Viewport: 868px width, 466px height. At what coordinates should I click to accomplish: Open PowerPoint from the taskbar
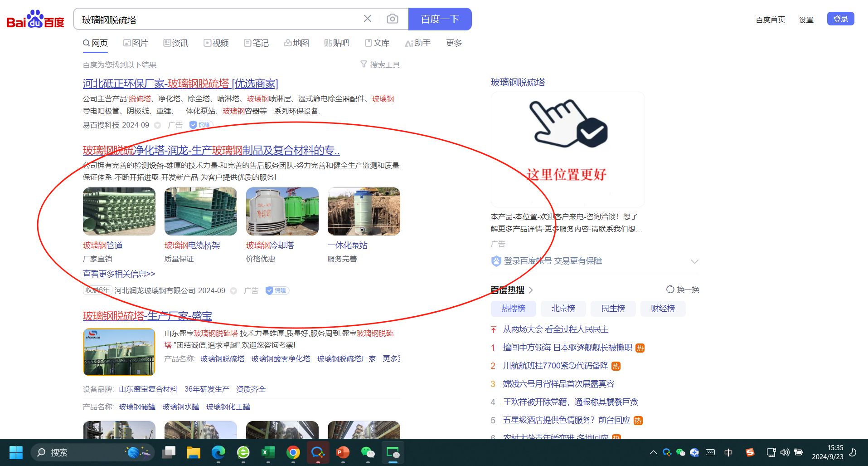click(x=343, y=452)
